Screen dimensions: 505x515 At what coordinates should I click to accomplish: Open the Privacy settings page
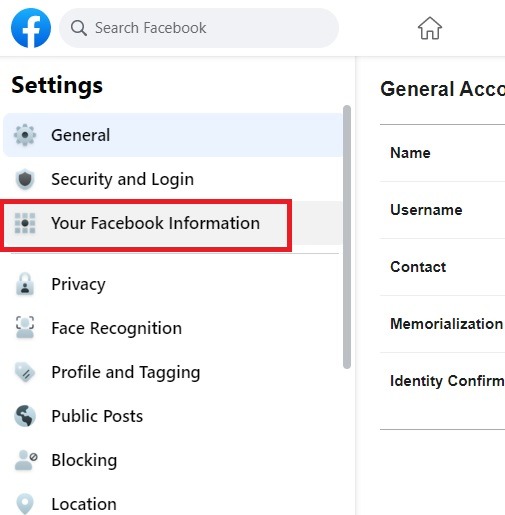pyautogui.click(x=173, y=284)
